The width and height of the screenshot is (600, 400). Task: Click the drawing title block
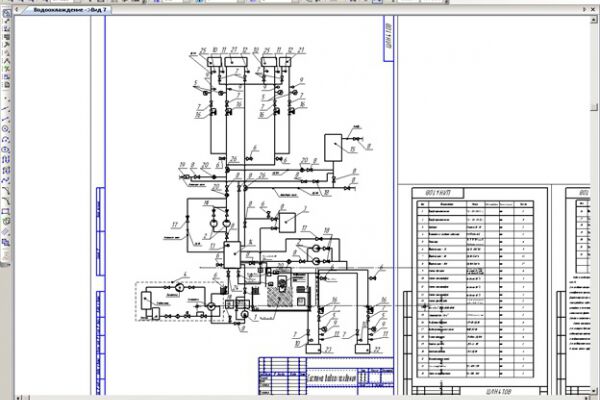coord(326,376)
